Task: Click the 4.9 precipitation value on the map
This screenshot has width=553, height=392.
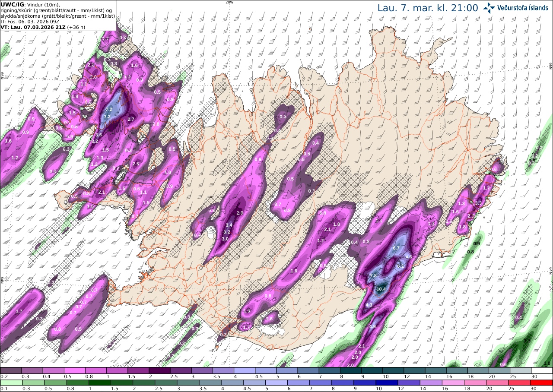Action: 372,326
